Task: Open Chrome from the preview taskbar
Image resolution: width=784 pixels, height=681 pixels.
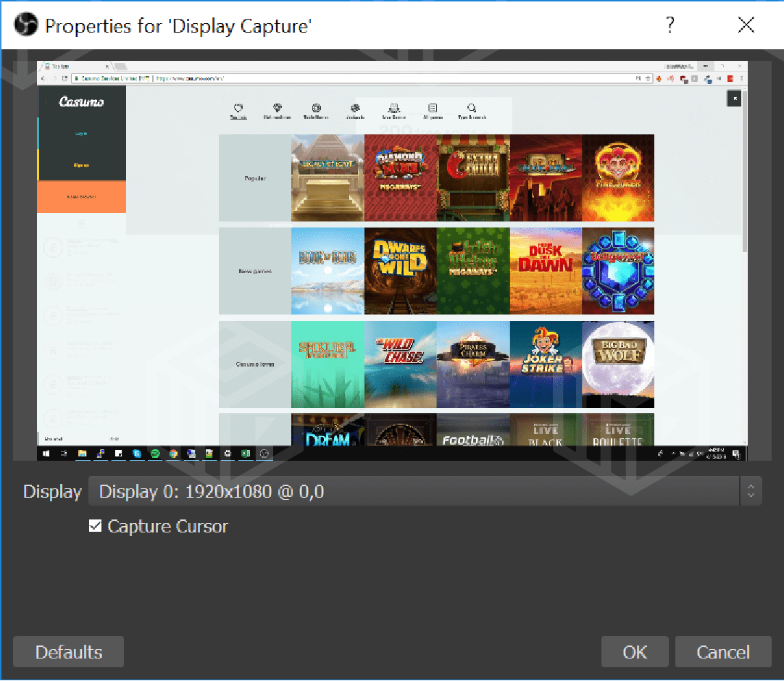Action: (173, 454)
